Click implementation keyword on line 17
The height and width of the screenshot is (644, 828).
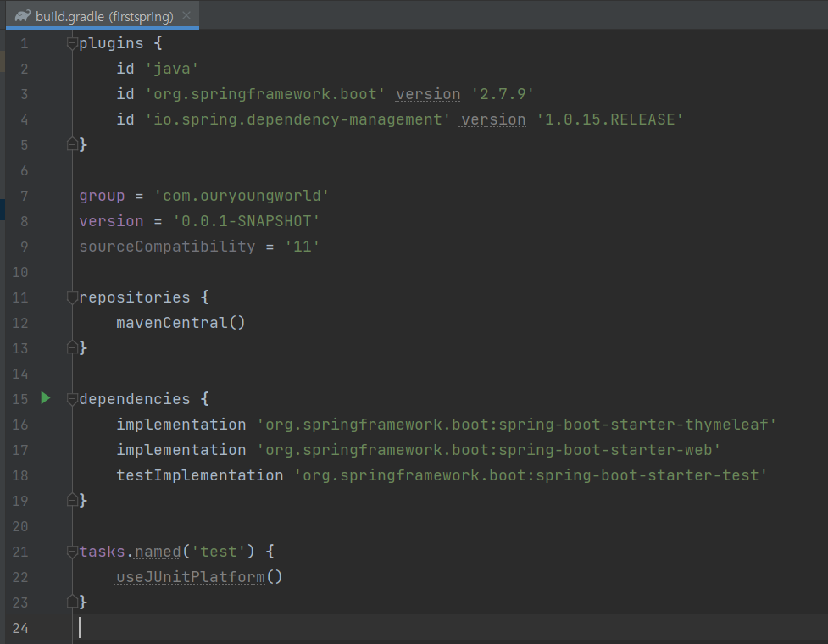pyautogui.click(x=181, y=450)
